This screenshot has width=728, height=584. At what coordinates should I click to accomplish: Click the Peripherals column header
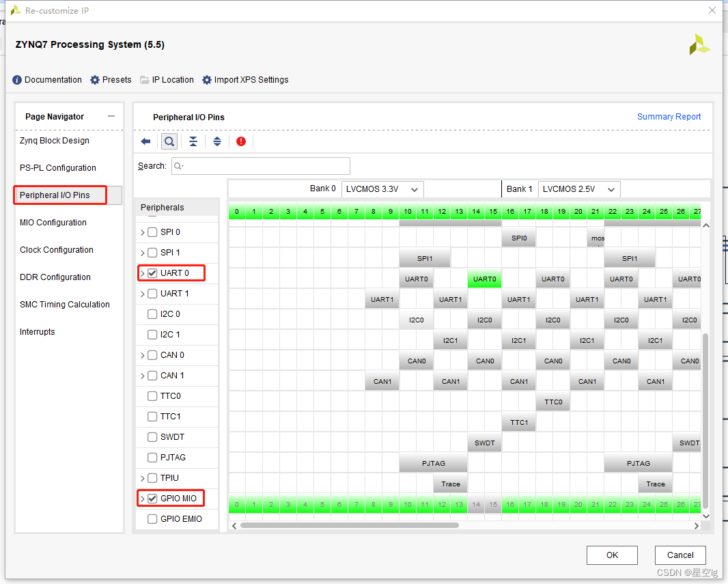point(177,208)
